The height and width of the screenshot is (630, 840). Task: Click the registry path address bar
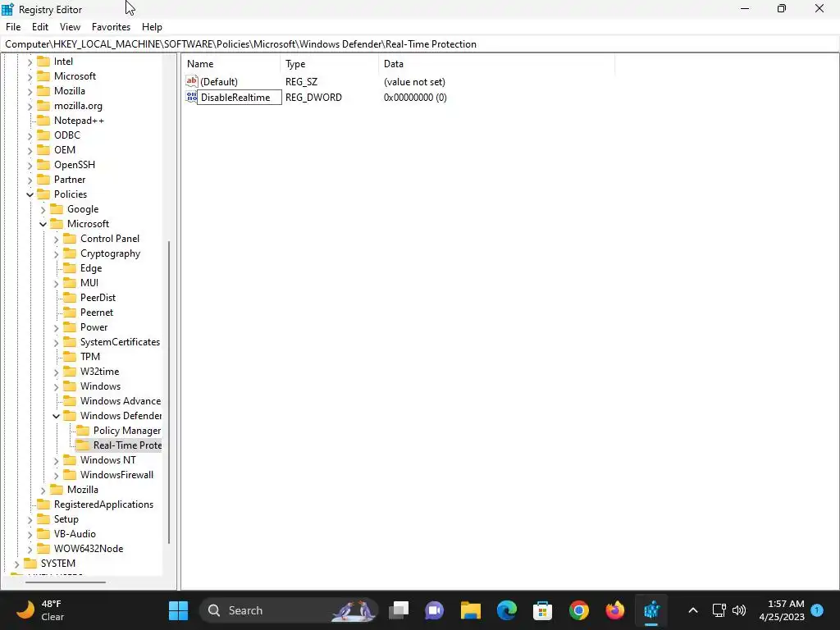(419, 44)
